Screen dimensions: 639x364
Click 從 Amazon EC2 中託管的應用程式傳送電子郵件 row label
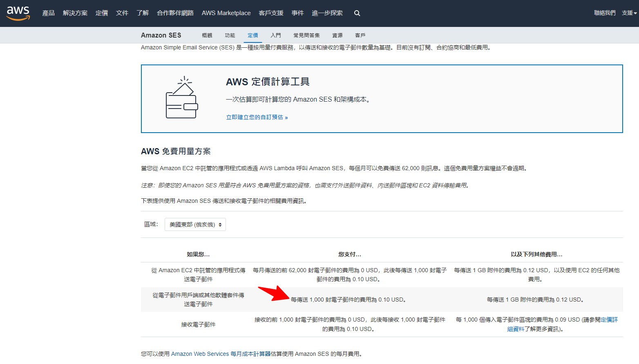coord(198,275)
